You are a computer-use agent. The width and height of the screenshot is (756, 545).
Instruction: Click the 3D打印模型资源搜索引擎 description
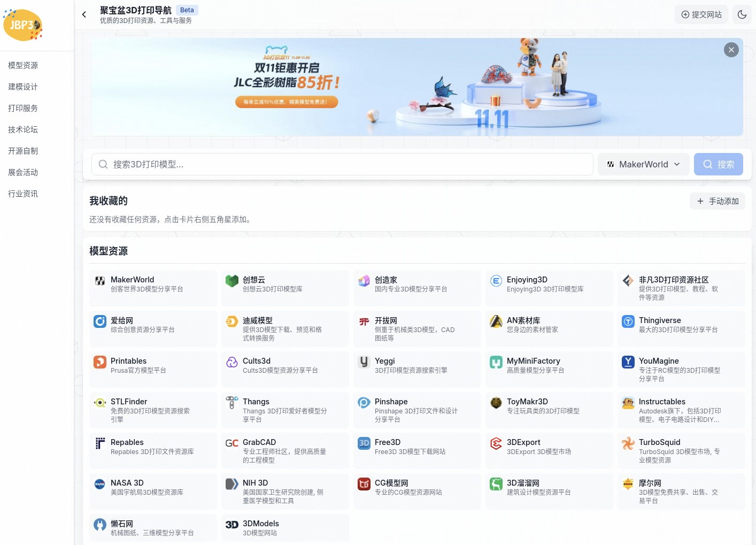point(411,370)
